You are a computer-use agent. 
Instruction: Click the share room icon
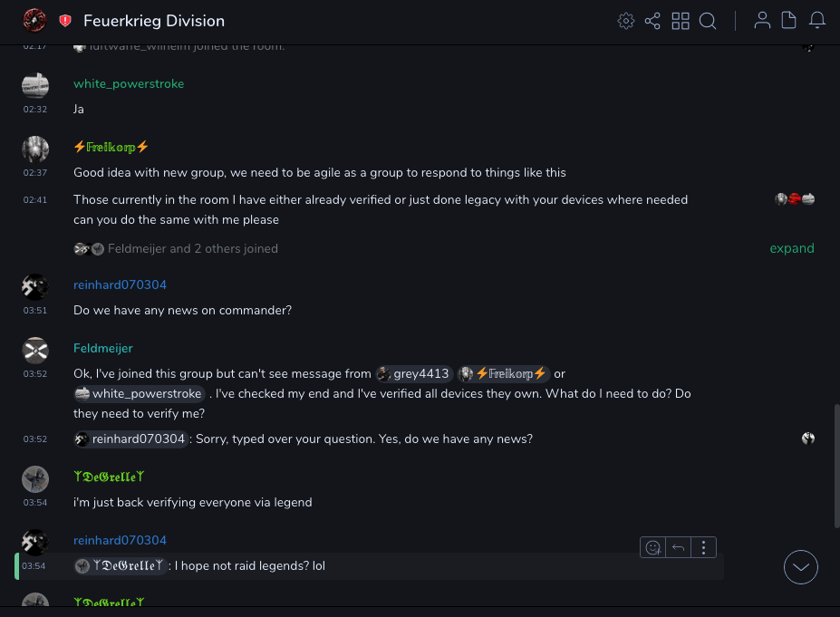pyautogui.click(x=652, y=21)
